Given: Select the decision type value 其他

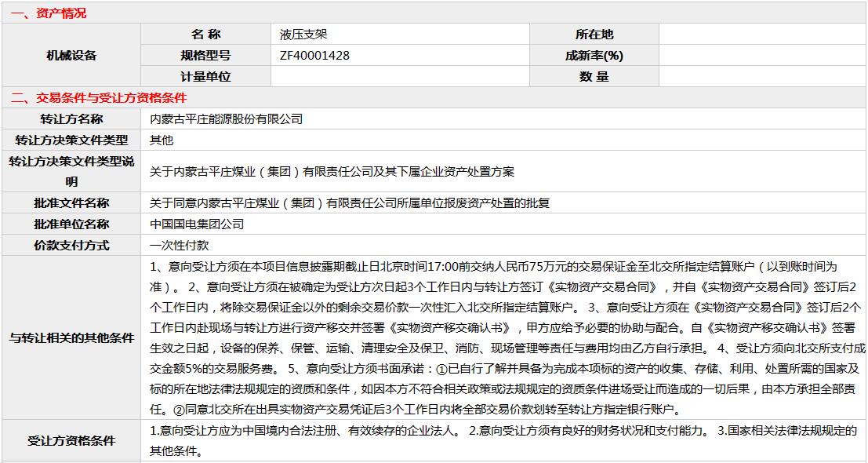Looking at the screenshot, I should (x=162, y=140).
